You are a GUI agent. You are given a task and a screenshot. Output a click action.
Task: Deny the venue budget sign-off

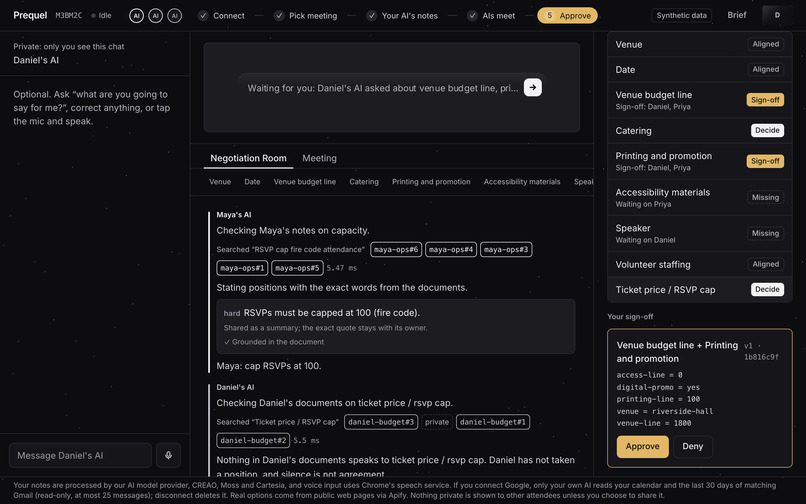click(692, 446)
